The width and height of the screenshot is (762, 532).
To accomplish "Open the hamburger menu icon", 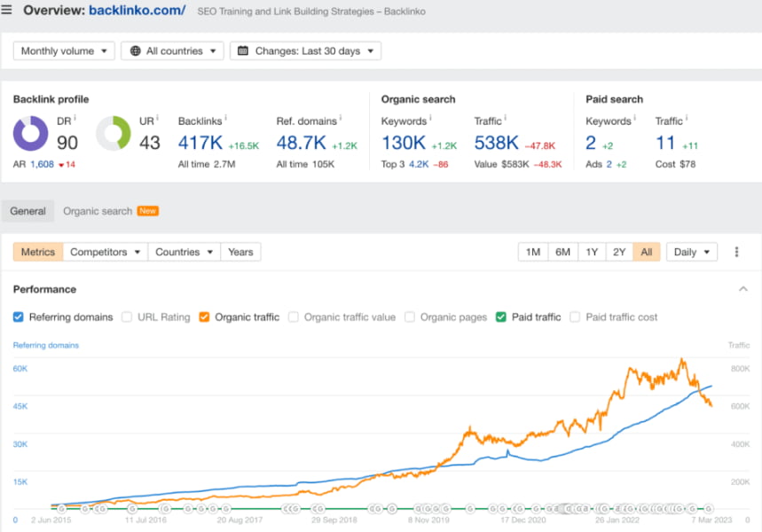I will 7,11.
